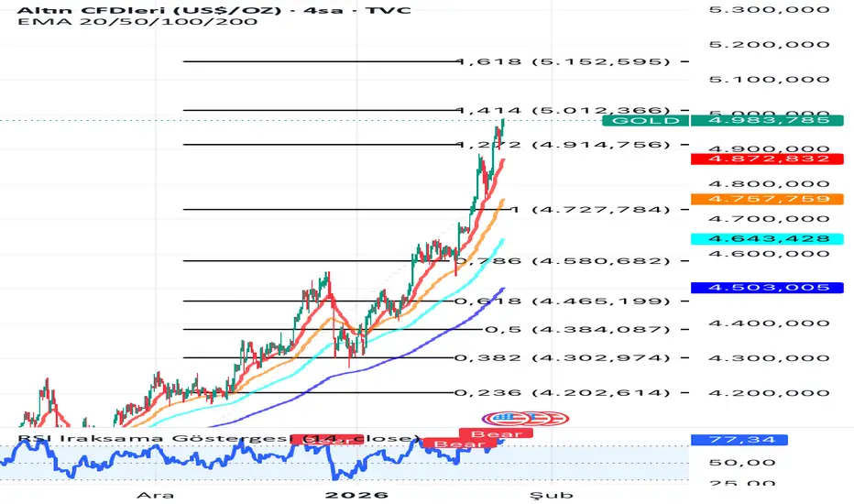Click the red EMA value tag 4.872,832

[x=767, y=159]
